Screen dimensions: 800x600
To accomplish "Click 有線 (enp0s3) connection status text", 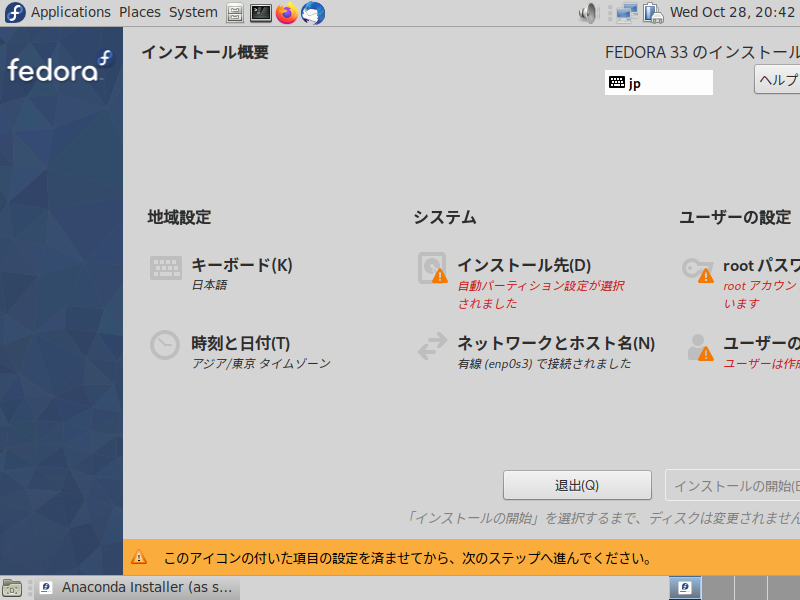I will [544, 363].
